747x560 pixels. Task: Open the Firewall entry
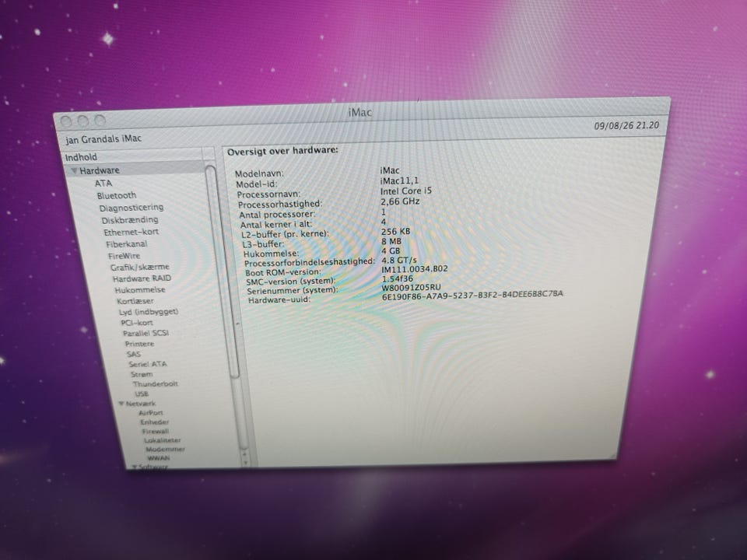[156, 432]
